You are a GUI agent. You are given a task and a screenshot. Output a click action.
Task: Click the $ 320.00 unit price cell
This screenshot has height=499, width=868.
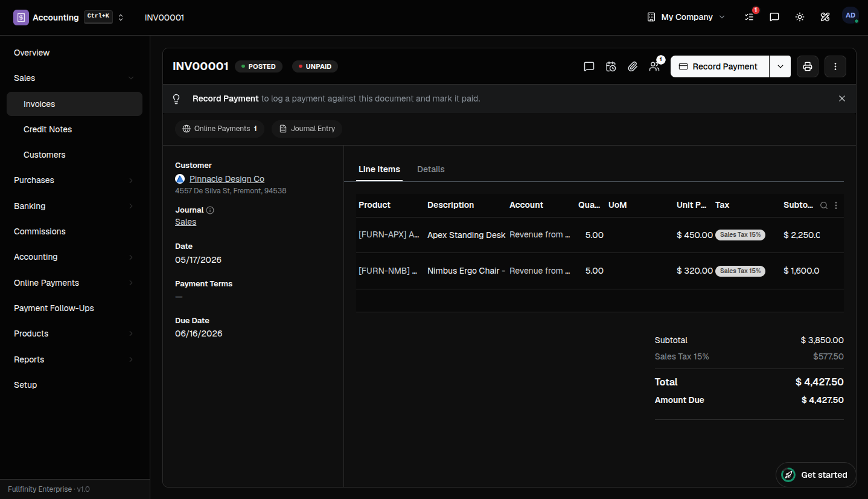tap(695, 271)
